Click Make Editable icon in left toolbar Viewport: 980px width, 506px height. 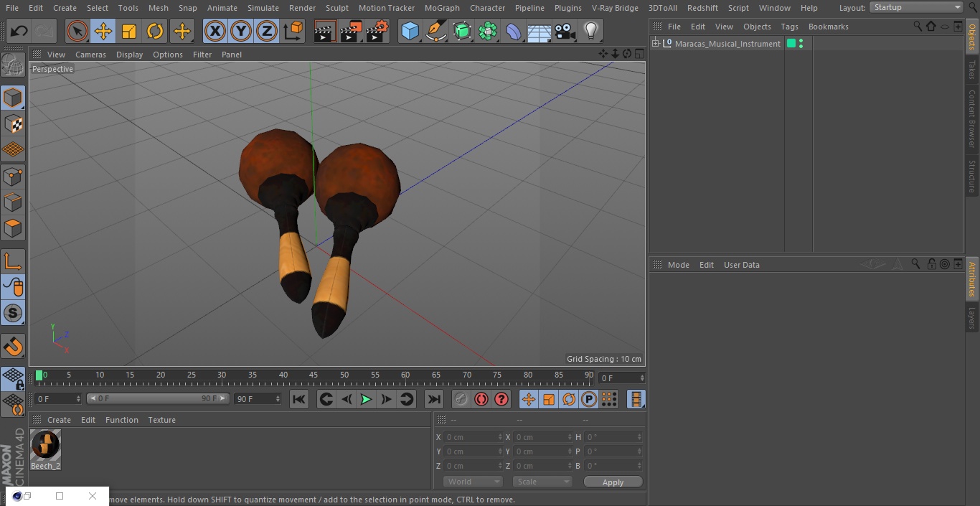click(13, 65)
